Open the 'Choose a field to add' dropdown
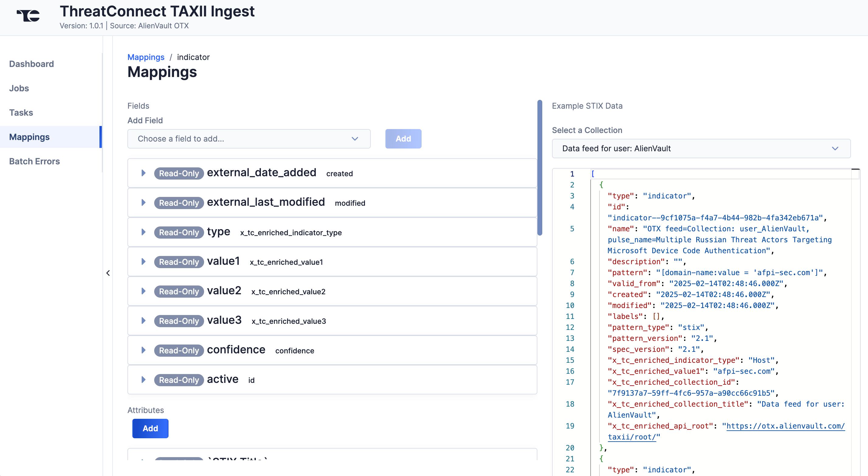 [249, 138]
